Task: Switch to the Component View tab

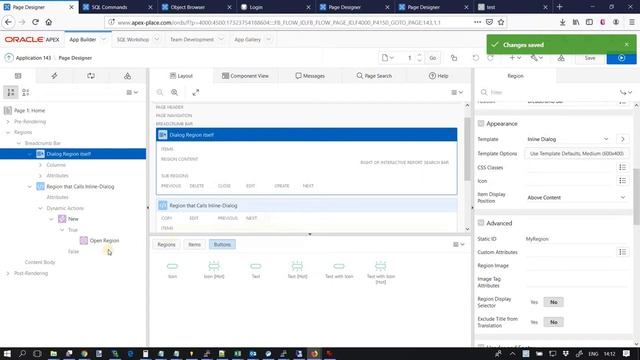Action: 245,76
